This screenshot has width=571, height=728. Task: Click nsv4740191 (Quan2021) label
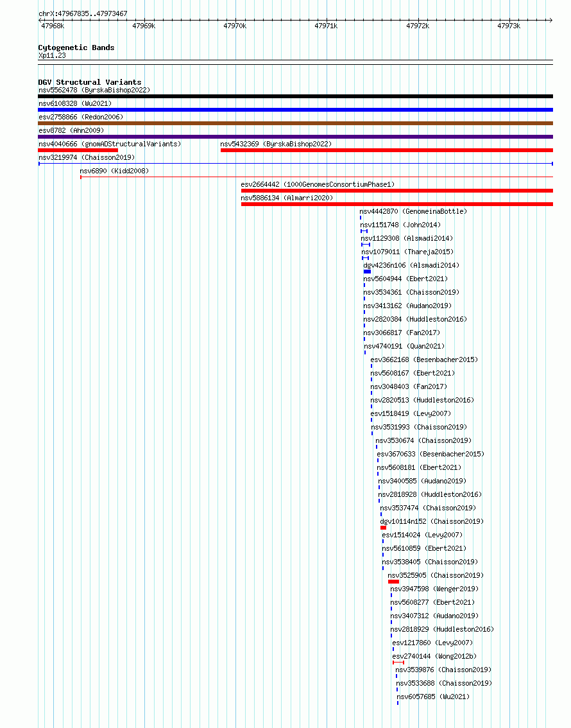point(404,346)
